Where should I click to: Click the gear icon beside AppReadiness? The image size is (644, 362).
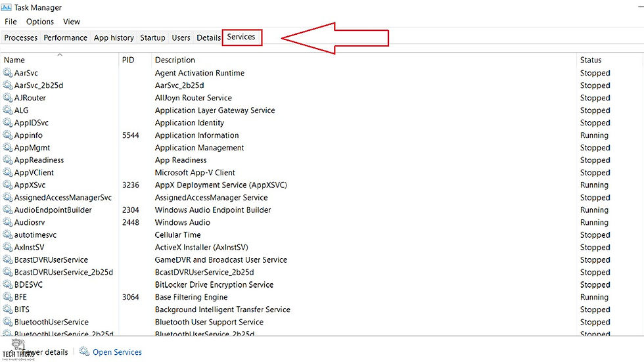tap(8, 160)
